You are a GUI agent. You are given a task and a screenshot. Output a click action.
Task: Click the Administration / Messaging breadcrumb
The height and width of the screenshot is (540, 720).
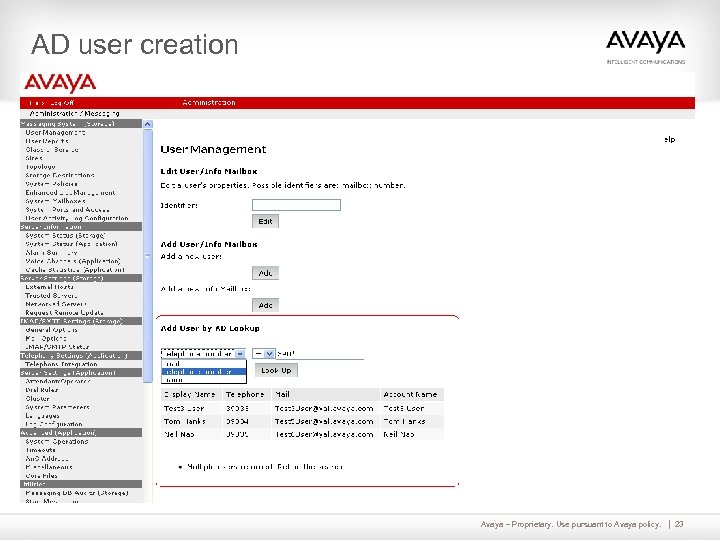click(74, 113)
